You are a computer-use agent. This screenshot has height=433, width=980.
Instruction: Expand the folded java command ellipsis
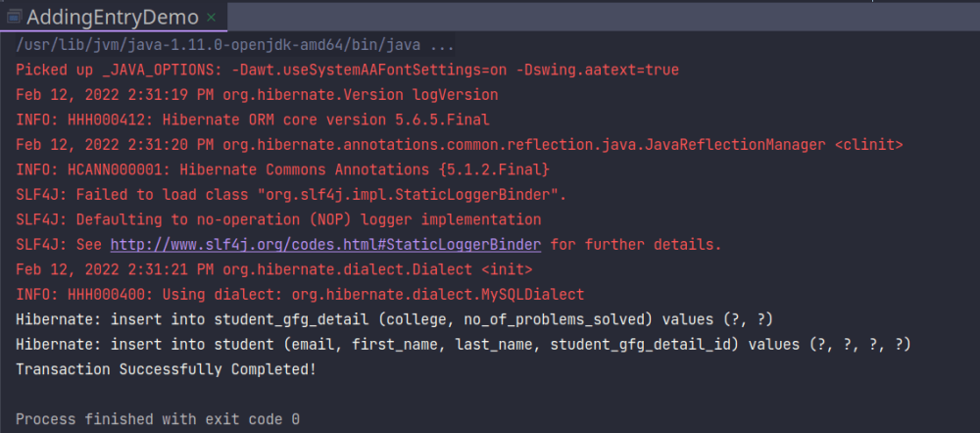(442, 46)
